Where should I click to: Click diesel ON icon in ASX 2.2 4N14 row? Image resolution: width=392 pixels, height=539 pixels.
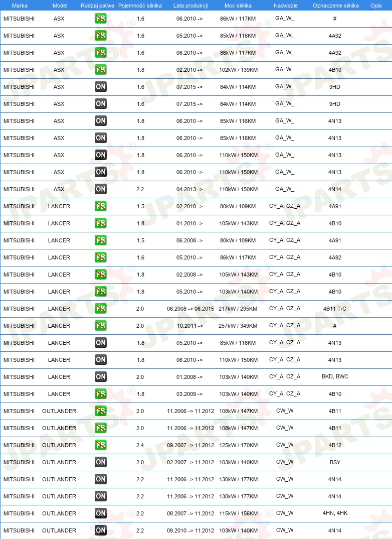point(101,189)
